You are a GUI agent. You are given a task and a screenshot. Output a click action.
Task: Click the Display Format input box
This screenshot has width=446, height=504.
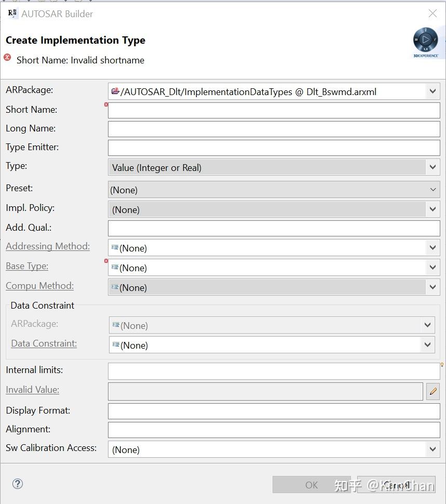click(x=274, y=411)
